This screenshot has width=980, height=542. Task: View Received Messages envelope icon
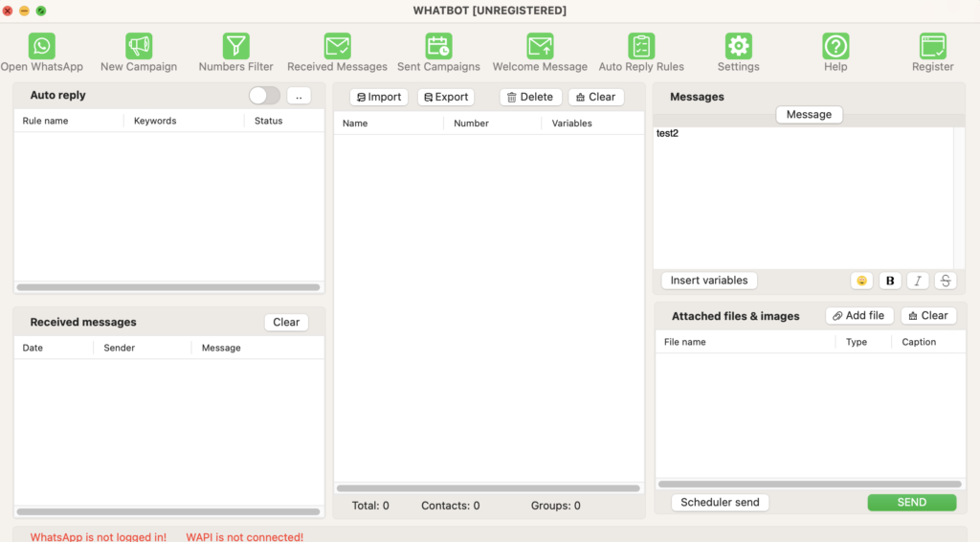pyautogui.click(x=337, y=46)
